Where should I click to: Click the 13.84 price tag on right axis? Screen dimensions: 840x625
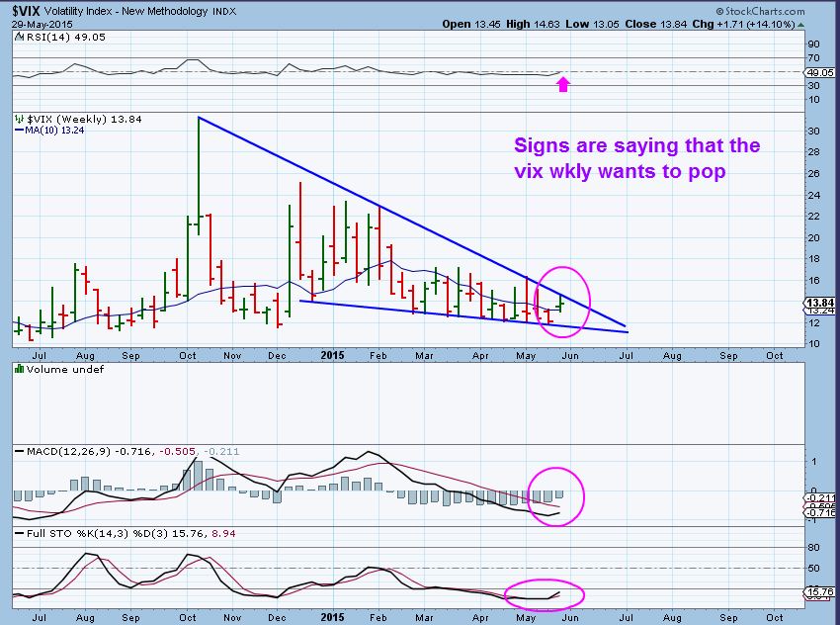point(820,301)
